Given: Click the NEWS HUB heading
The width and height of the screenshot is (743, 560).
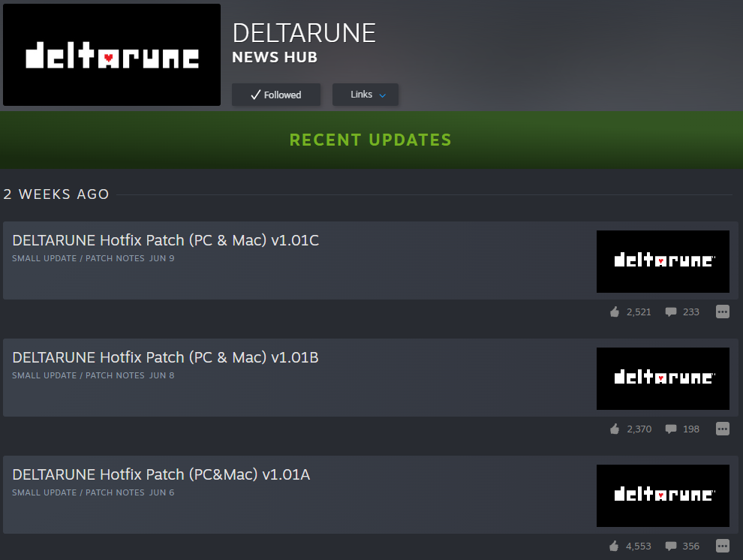Looking at the screenshot, I should [x=275, y=57].
